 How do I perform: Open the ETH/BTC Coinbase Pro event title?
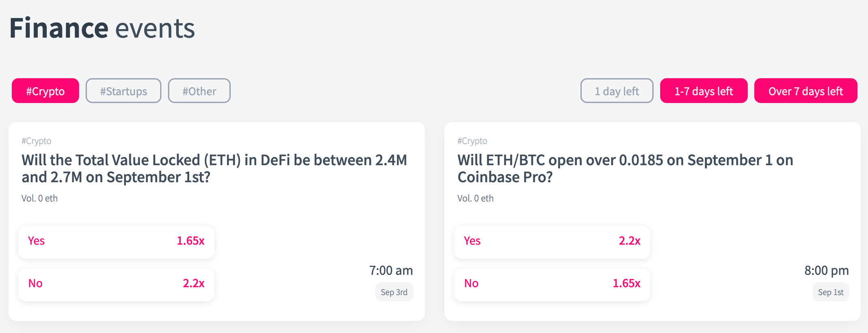click(x=625, y=168)
